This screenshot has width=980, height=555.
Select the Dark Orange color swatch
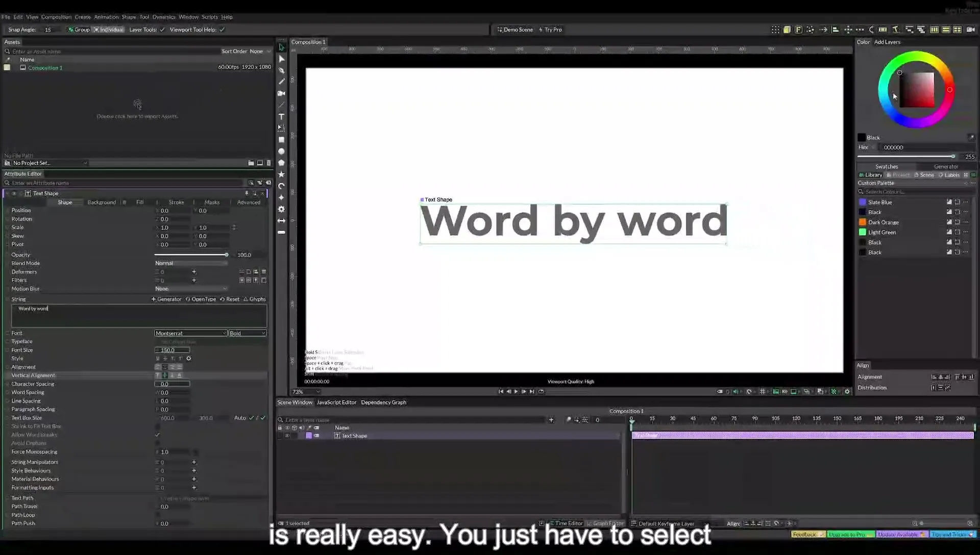[863, 222]
